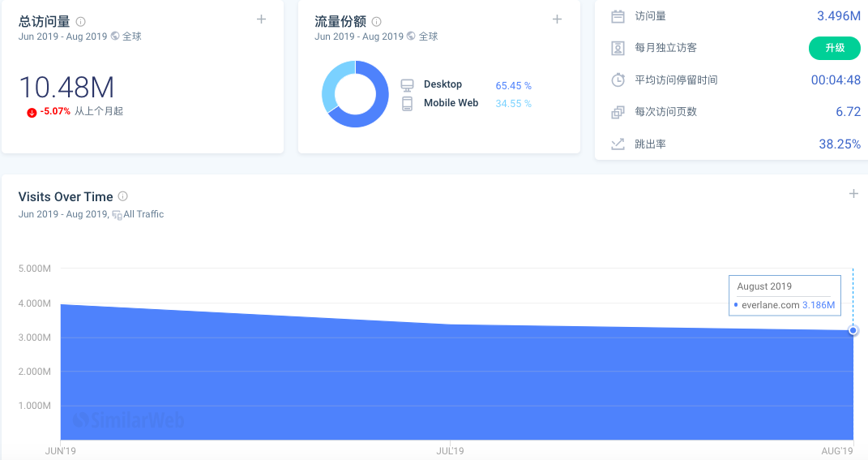Click the clock icon beside 平均访问停留时间

click(618, 80)
